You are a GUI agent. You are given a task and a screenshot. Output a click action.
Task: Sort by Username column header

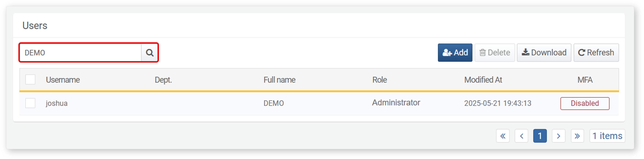coord(63,80)
